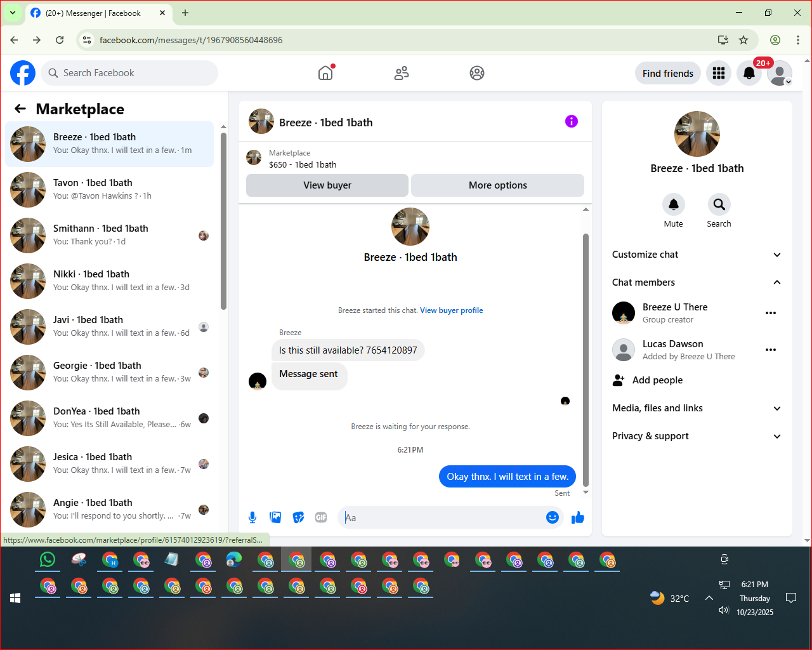This screenshot has height=650, width=812.
Task: Click the Messenger browser tab
Action: (x=98, y=13)
